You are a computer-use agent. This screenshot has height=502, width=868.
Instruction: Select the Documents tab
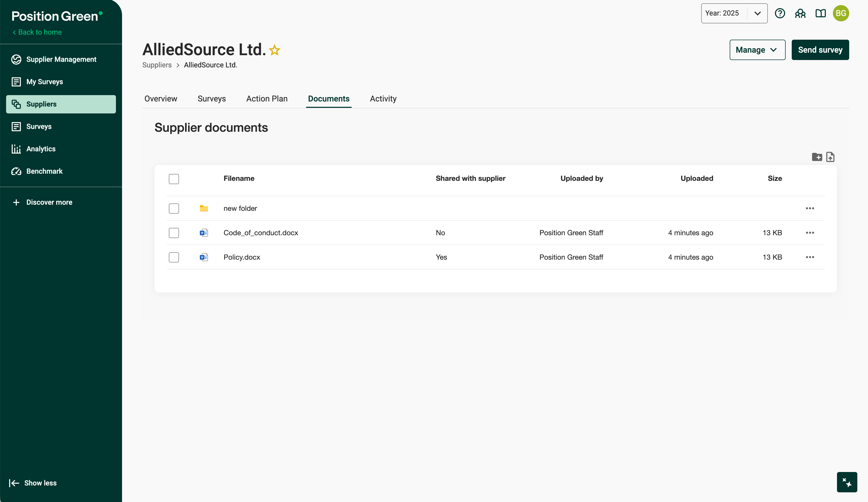328,99
